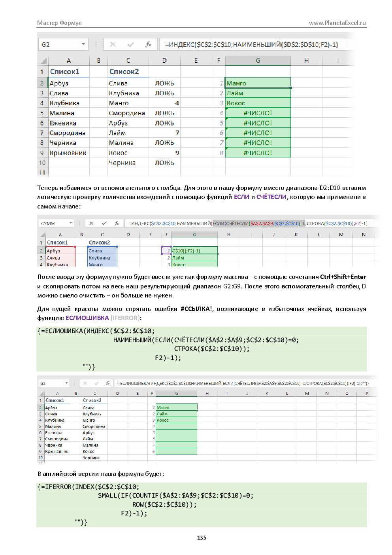Open the small G2 Name Box dropdown by the ЕСЛИОШИБКА formula
The height and width of the screenshot is (555, 392).
[66, 383]
